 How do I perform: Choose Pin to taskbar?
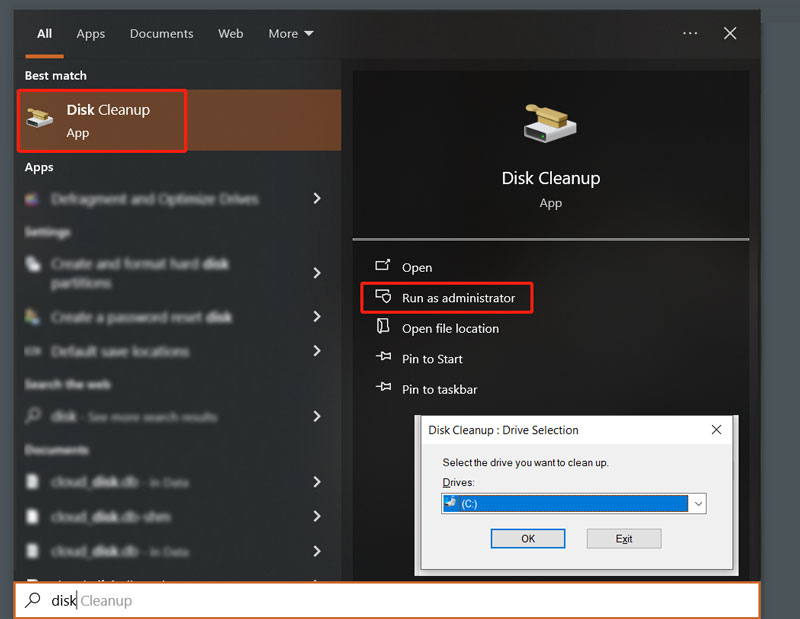tap(439, 390)
